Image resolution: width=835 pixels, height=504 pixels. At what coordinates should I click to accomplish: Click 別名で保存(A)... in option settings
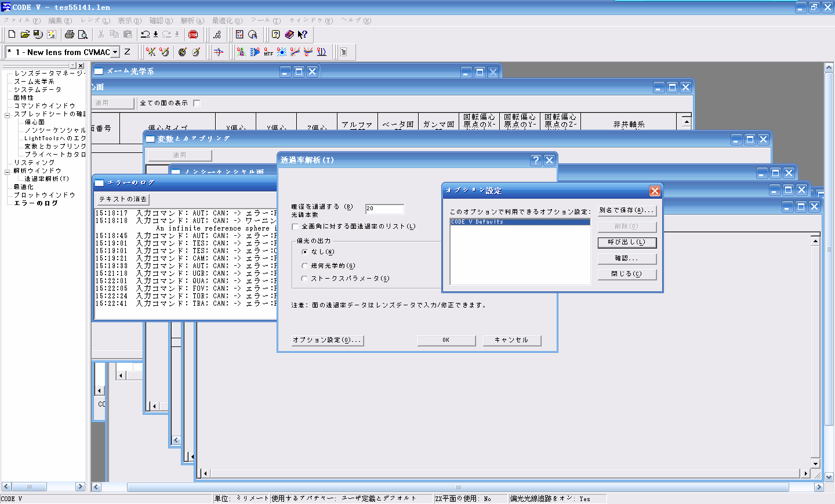[x=627, y=211]
